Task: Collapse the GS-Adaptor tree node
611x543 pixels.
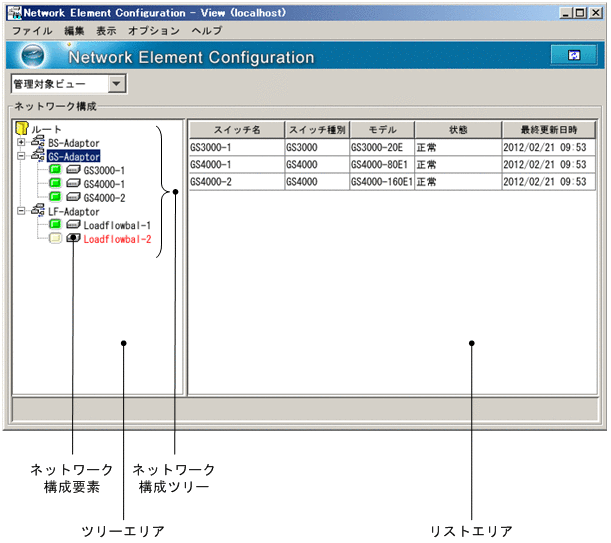Action: coord(21,157)
